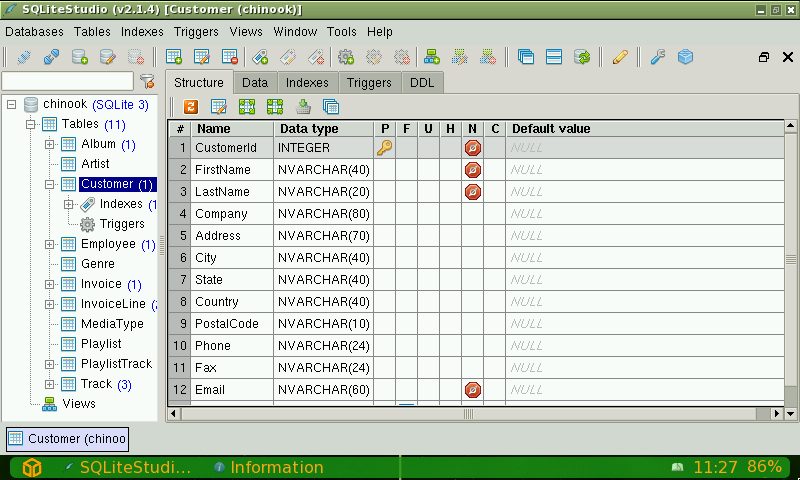Click the not-null icon in Email row

tap(472, 390)
